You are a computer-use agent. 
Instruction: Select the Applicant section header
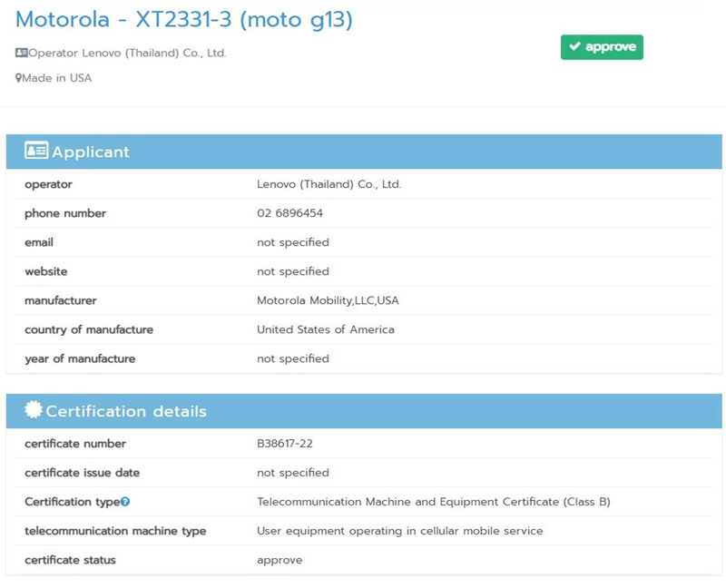(364, 152)
